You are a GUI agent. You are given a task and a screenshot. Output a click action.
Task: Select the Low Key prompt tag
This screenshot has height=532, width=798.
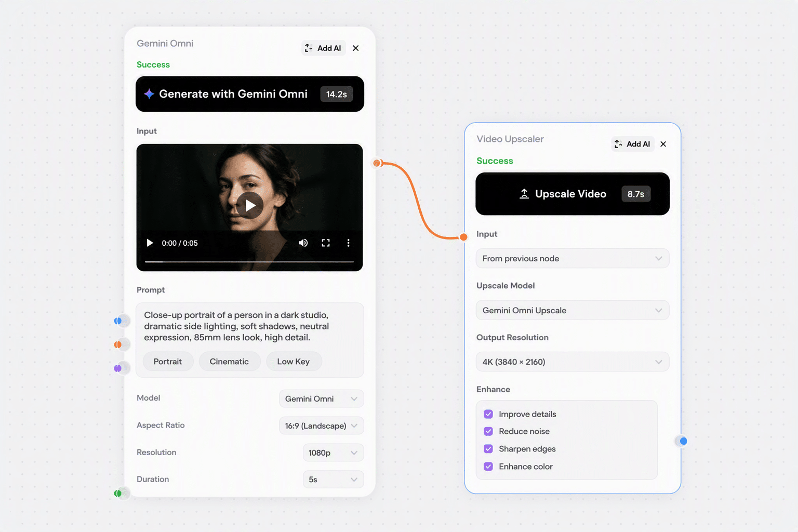coord(294,362)
